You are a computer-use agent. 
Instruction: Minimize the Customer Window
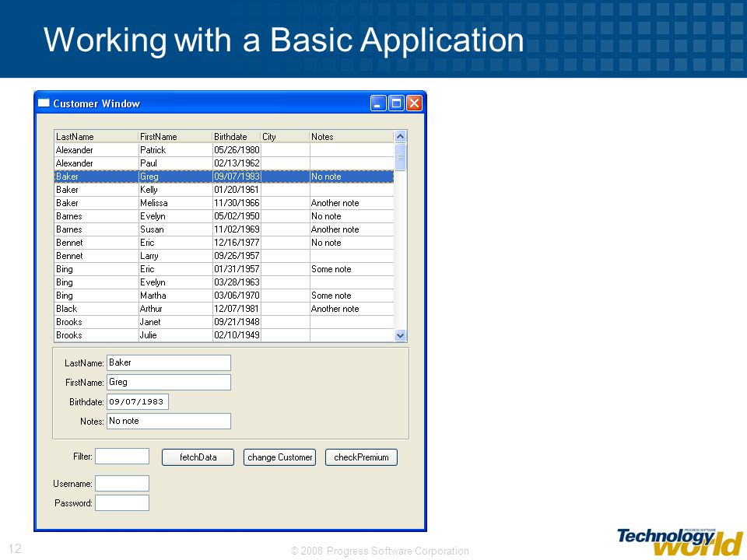pos(378,103)
